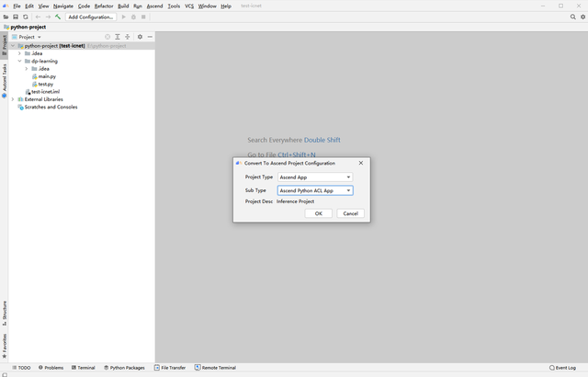Image resolution: width=588 pixels, height=377 pixels.
Task: Click the Stop square icon
Action: click(x=143, y=17)
